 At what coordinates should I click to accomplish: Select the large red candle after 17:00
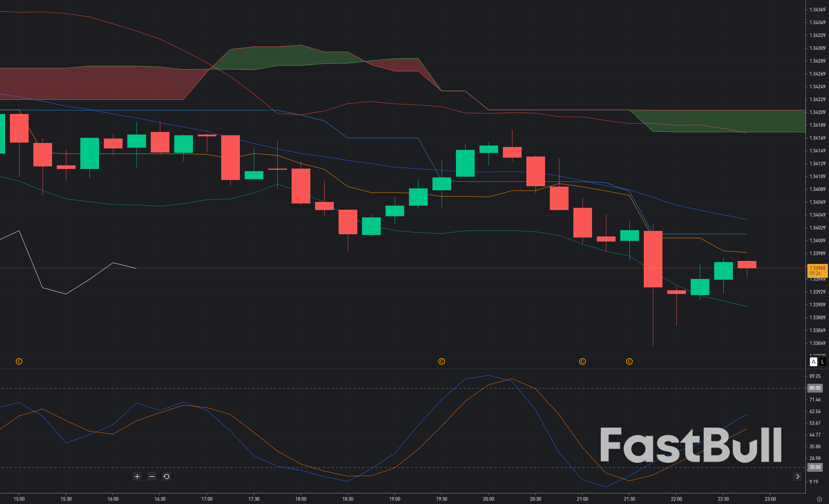click(x=230, y=158)
